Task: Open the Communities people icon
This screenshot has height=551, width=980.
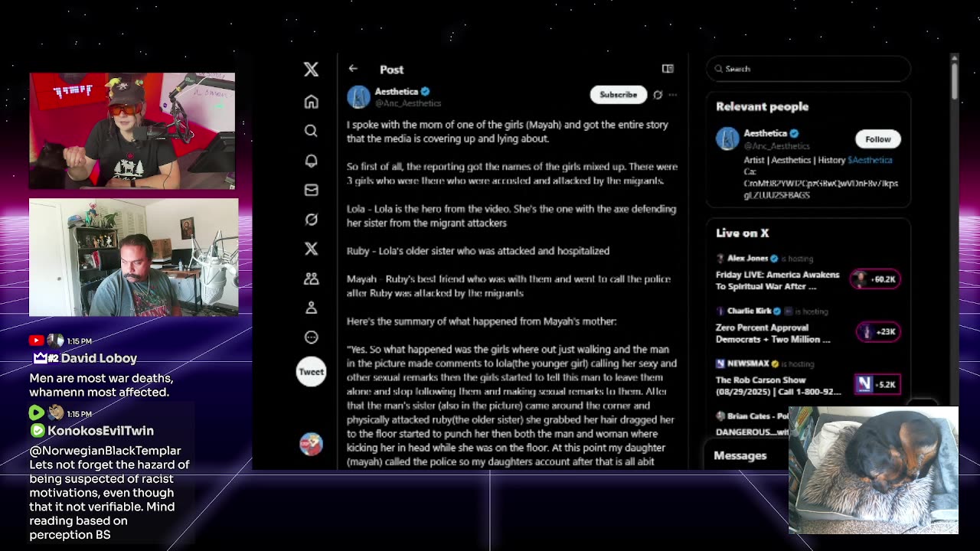Action: click(311, 279)
